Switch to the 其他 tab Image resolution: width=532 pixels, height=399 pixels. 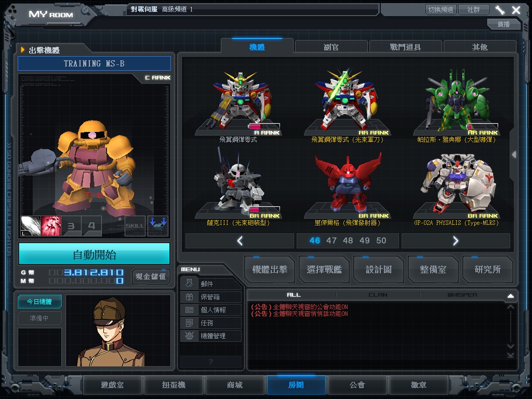click(480, 47)
